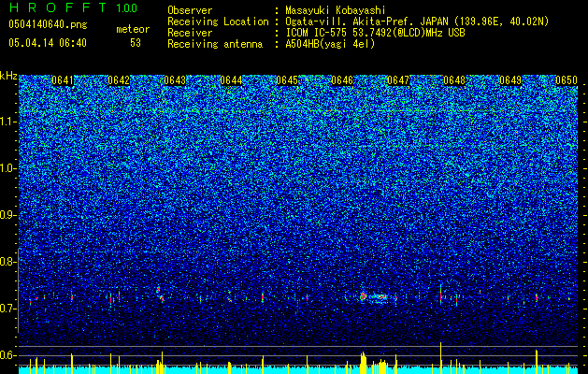
Task: Click the 0650 time marker
Action: pyautogui.click(x=566, y=80)
